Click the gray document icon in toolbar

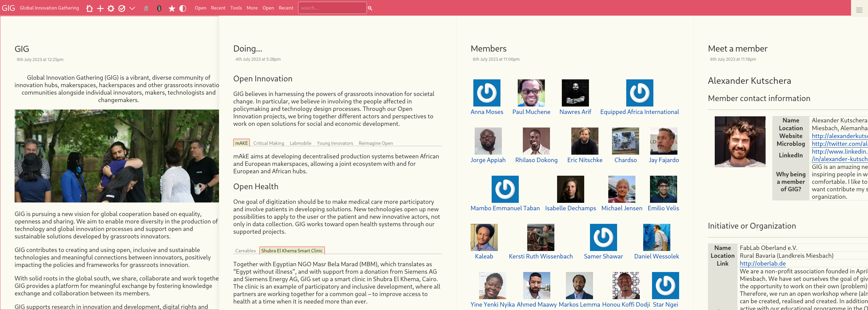(146, 8)
